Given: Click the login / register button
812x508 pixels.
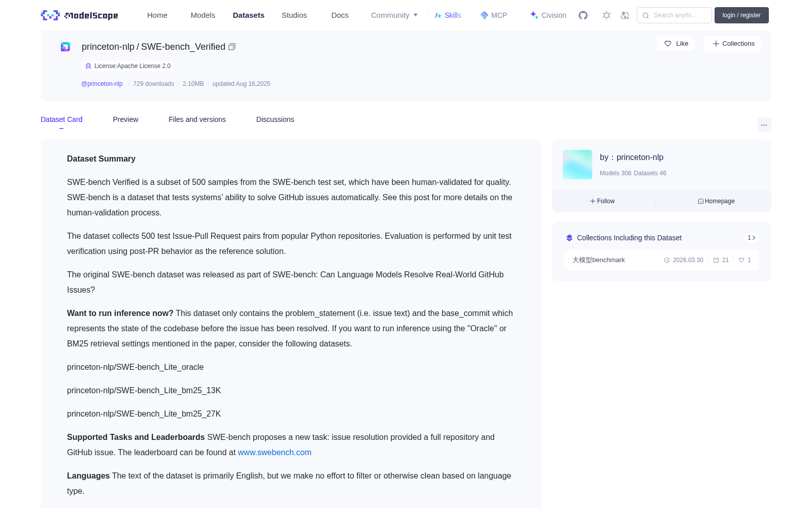Looking at the screenshot, I should point(741,15).
